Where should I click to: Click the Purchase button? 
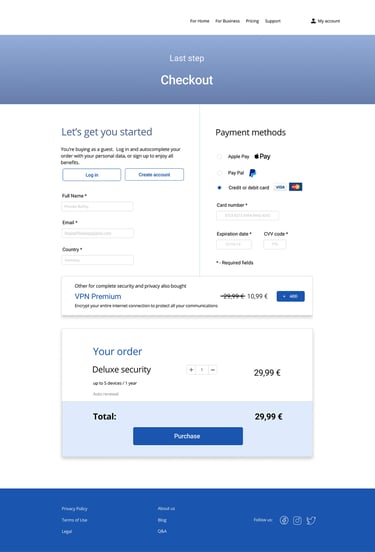click(188, 436)
